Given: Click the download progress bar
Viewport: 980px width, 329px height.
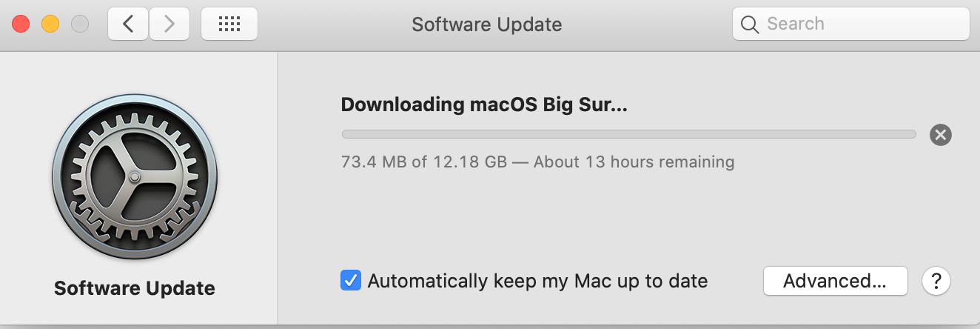Looking at the screenshot, I should click(x=628, y=134).
